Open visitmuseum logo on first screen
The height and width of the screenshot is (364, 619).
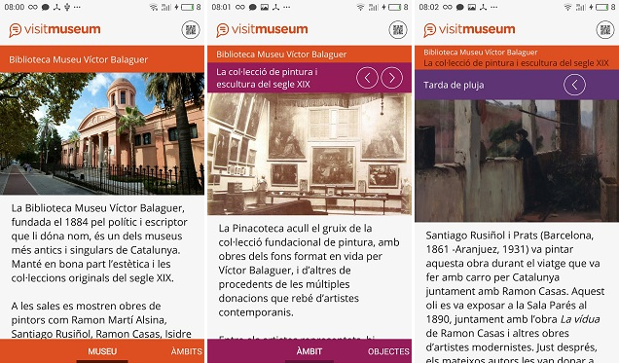55,29
